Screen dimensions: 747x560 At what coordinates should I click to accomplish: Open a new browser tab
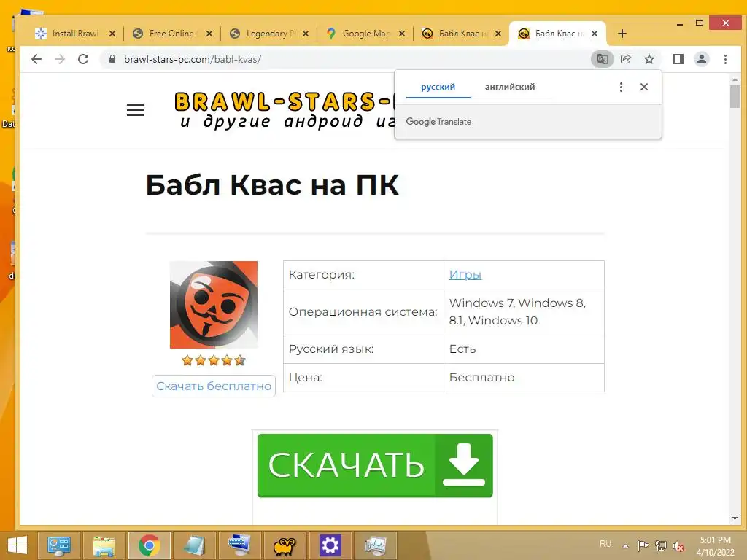click(622, 34)
